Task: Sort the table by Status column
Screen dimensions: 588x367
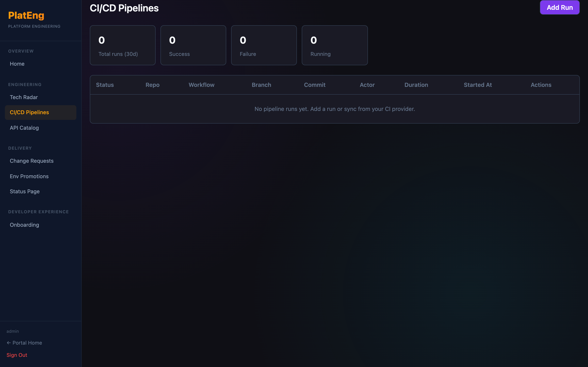Action: click(105, 85)
